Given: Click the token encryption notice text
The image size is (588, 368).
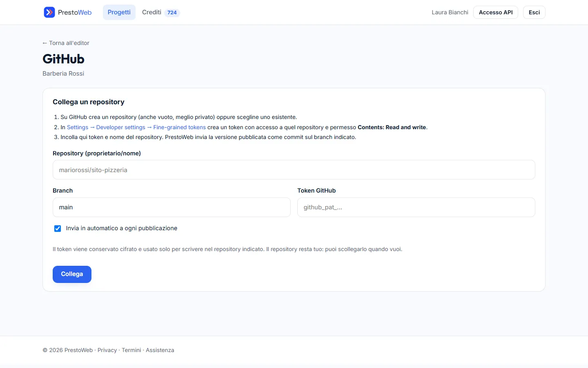Looking at the screenshot, I should coord(227,249).
